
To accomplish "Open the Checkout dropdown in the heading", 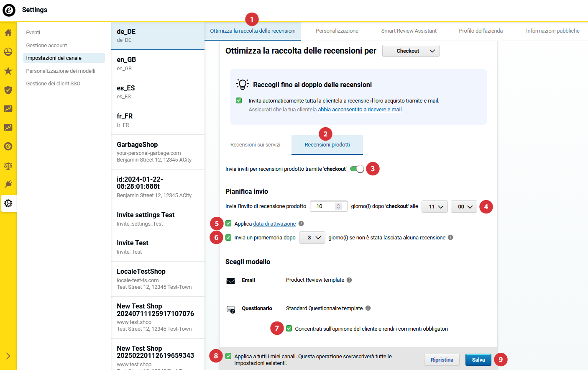I will pos(411,51).
